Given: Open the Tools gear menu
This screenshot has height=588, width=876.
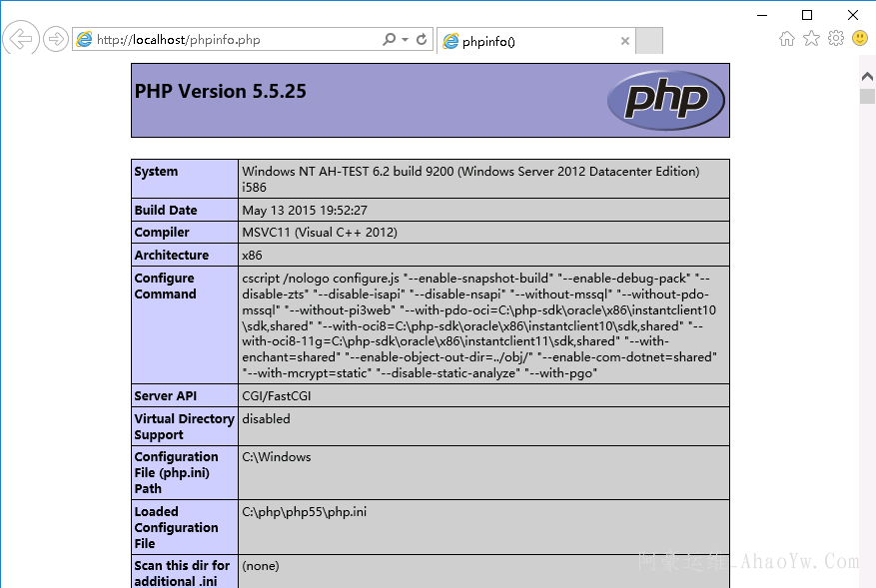Looking at the screenshot, I should click(x=836, y=38).
